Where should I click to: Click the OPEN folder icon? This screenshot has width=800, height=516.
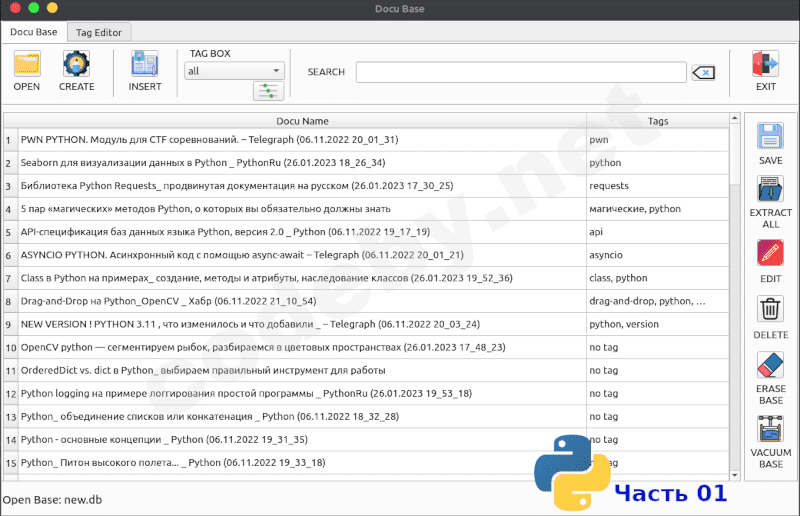[x=27, y=65]
